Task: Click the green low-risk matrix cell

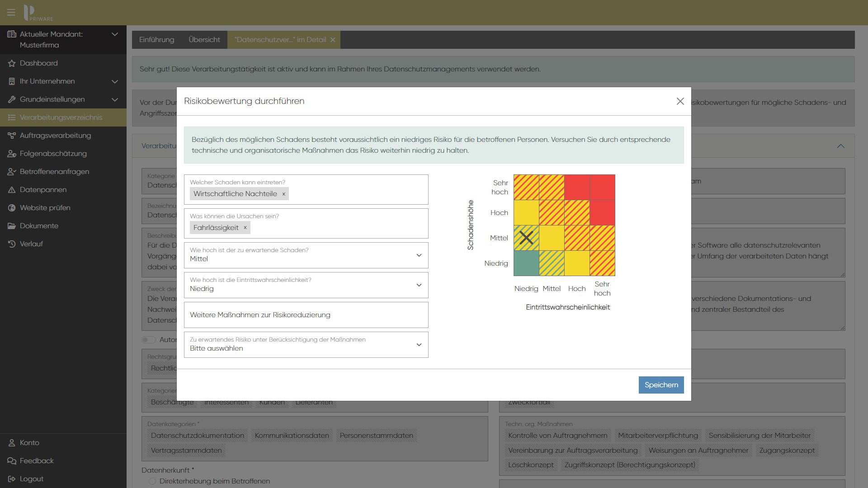Action: pyautogui.click(x=526, y=263)
